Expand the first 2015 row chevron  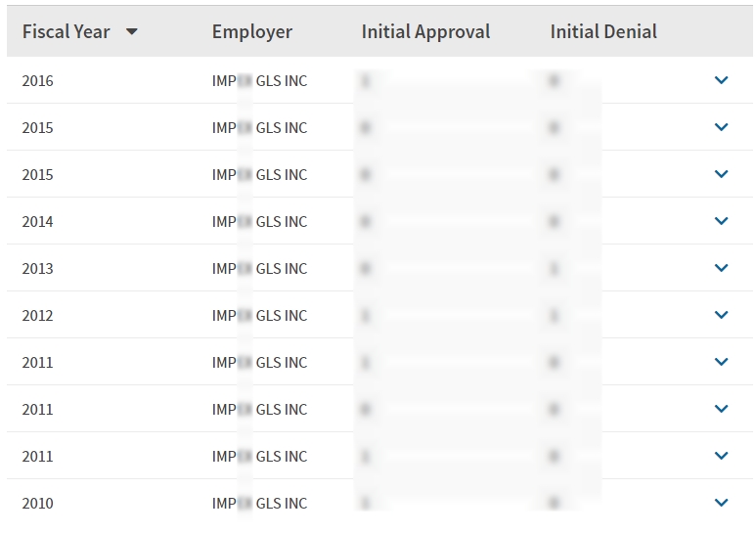(721, 127)
